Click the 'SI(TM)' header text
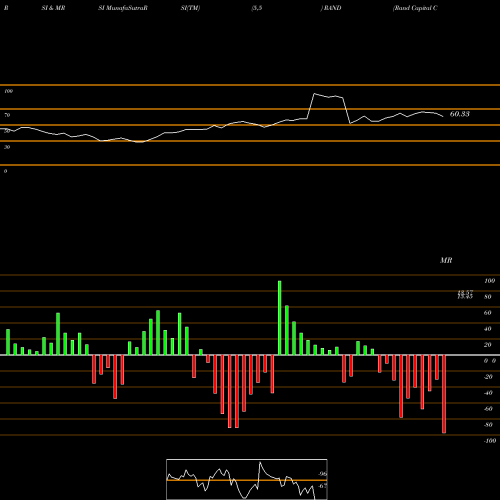Screen dimensions: 500x500 (x=190, y=8)
